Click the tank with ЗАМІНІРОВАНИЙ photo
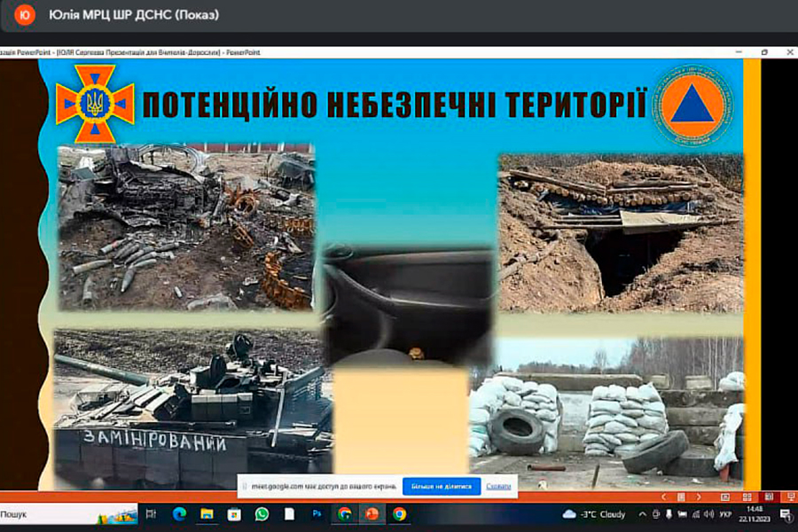The height and width of the screenshot is (532, 798). click(193, 409)
